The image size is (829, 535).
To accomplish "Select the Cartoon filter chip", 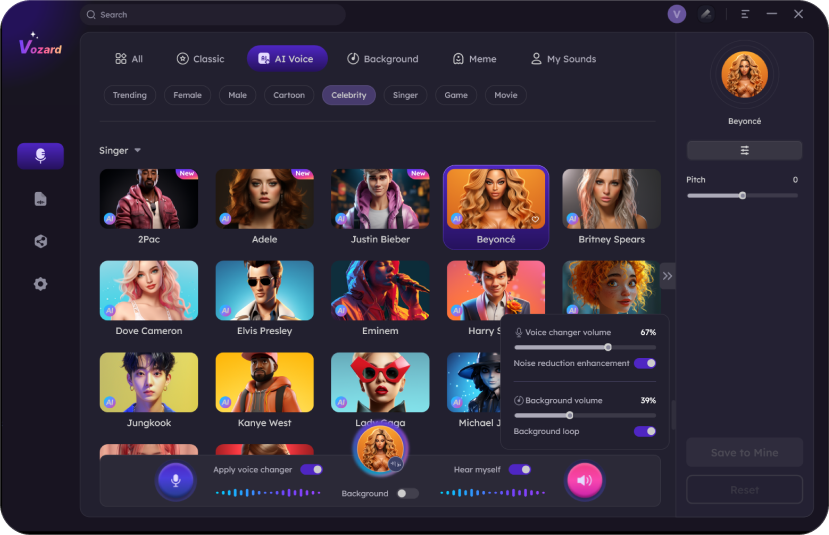I will point(289,95).
